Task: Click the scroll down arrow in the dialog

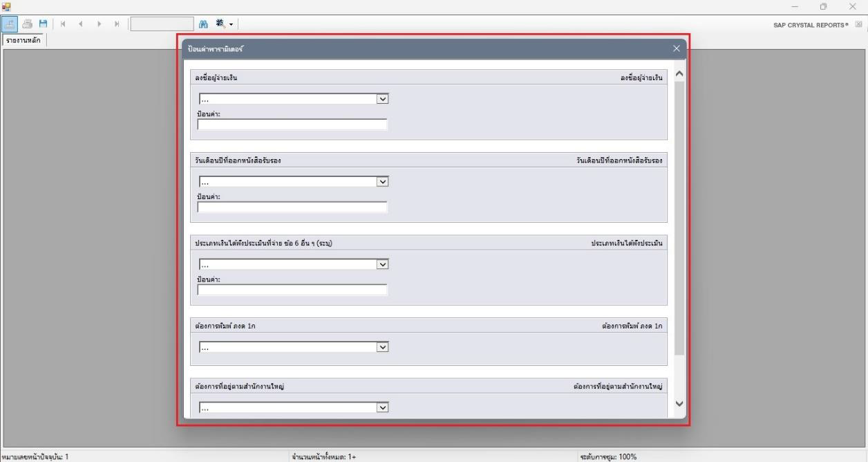Action: 678,404
